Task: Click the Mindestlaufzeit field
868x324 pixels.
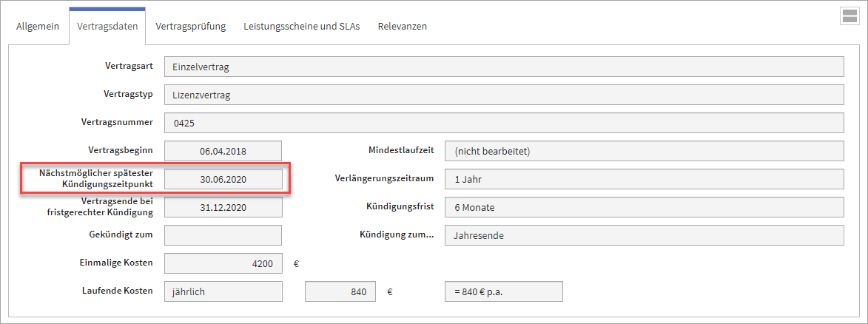Action: 644,151
